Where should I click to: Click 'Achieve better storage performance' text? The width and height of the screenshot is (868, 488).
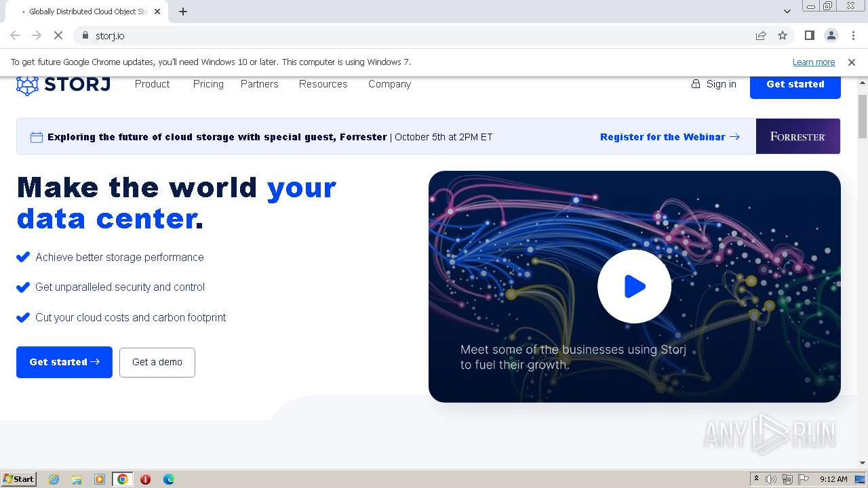pyautogui.click(x=119, y=258)
